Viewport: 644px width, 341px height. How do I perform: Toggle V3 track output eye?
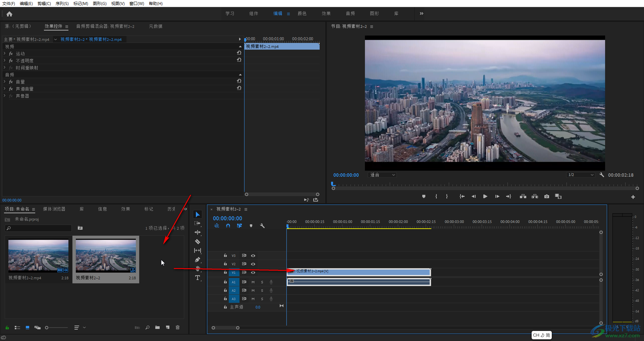pos(253,255)
